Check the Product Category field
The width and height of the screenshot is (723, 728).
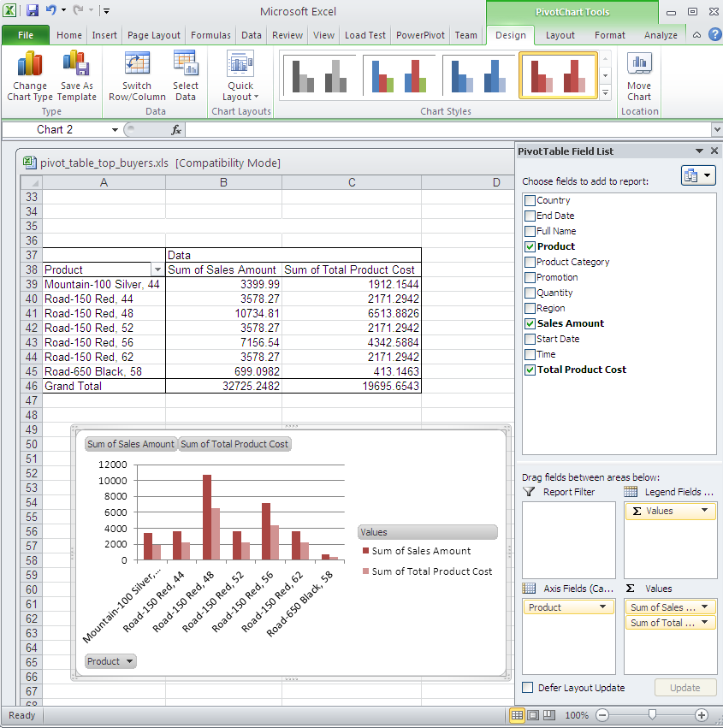point(530,262)
